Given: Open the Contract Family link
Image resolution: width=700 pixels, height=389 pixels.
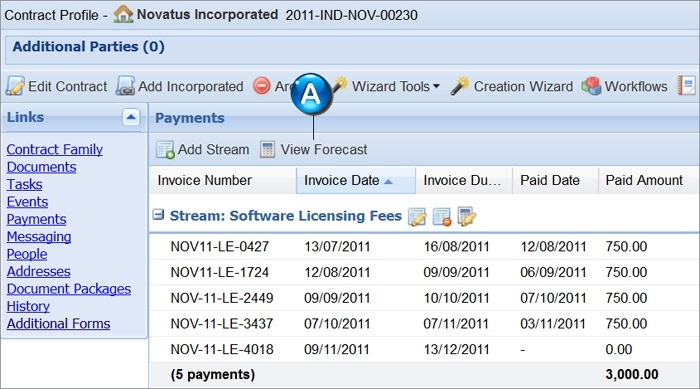Looking at the screenshot, I should (x=54, y=149).
